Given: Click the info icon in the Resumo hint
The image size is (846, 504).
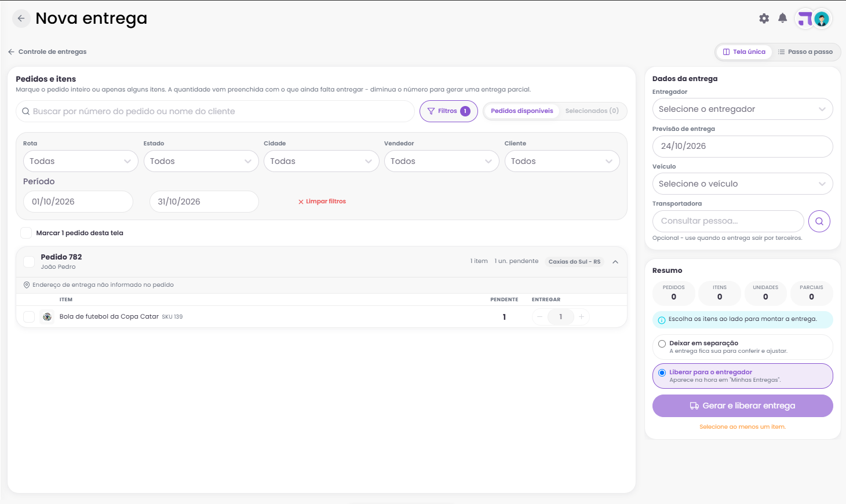Looking at the screenshot, I should (x=662, y=320).
